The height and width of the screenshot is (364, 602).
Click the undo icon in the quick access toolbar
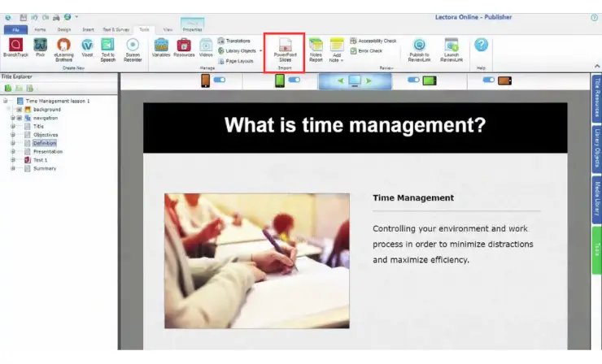coord(34,17)
